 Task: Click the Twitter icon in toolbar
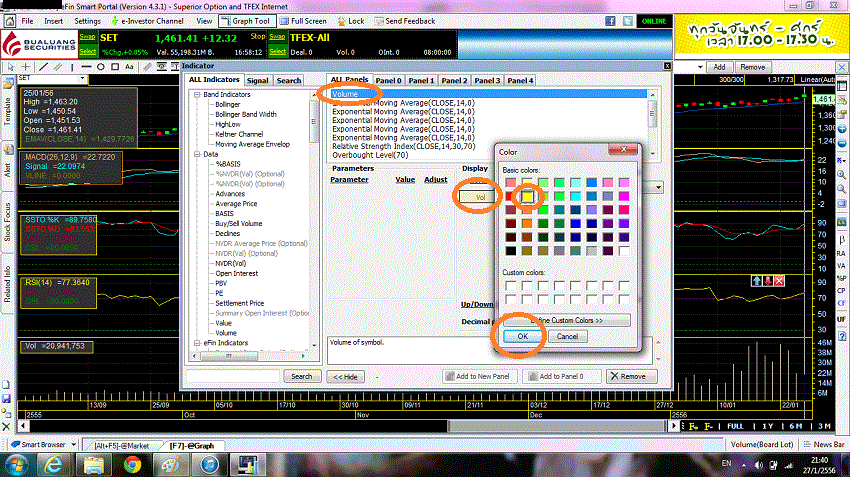(x=627, y=21)
